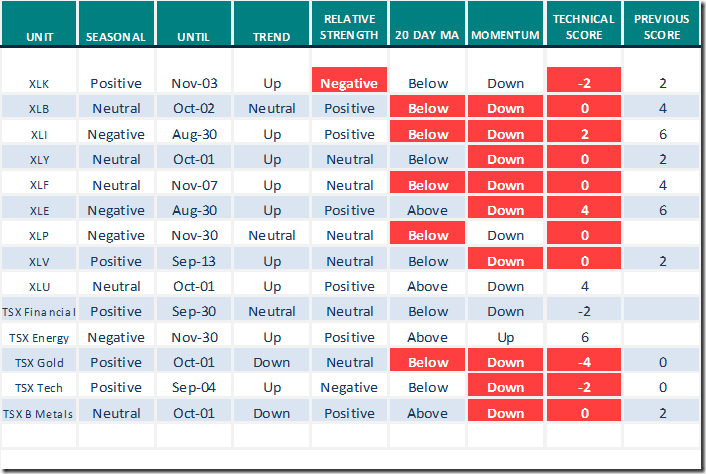Click the Nov-07 date in XLF row
706x474 pixels.
coord(194,185)
